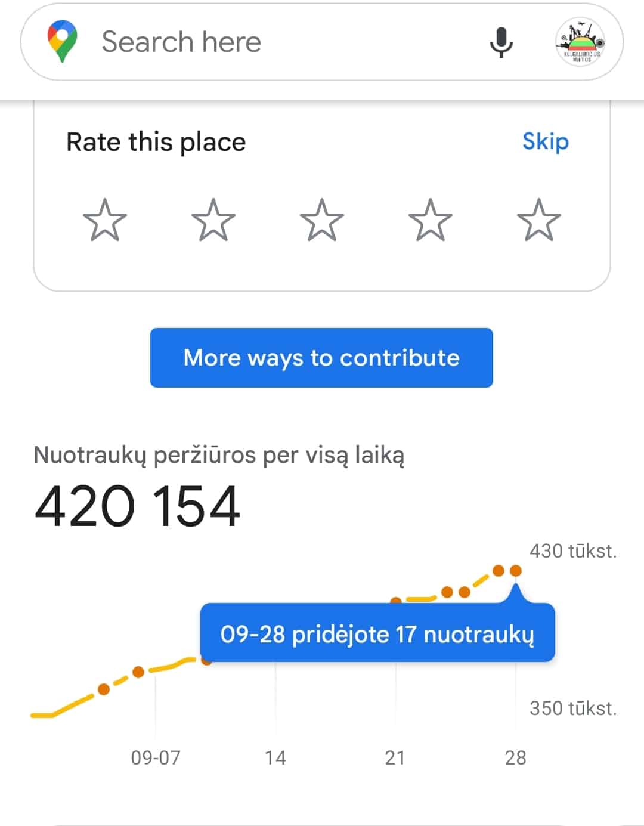Click the 430 tūkst. chart scale label

tap(572, 551)
